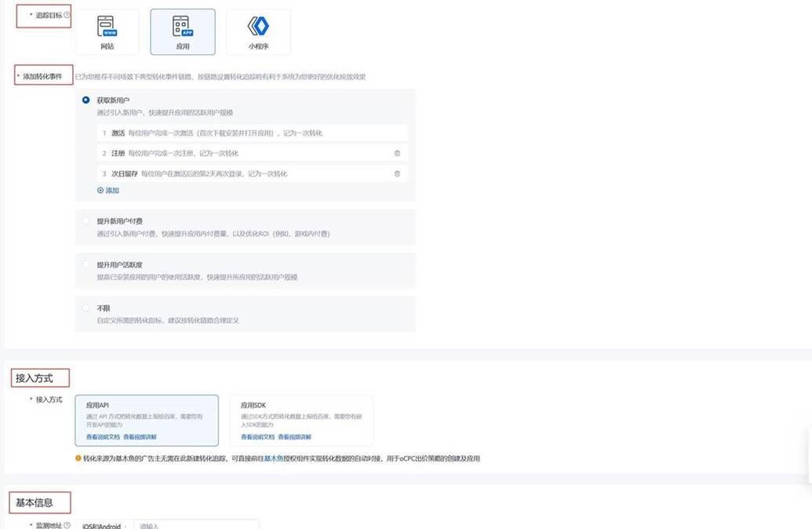Screen dimensions: 812x529
Task: Select the 应用SDK access method card
Action: pyautogui.click(x=301, y=417)
